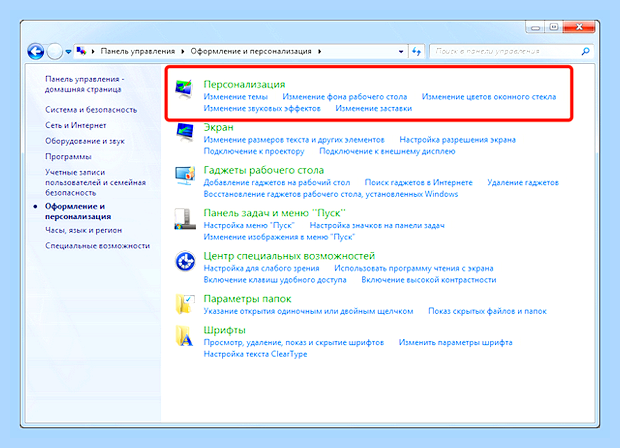Click the Шрифты folder icon

point(185,336)
